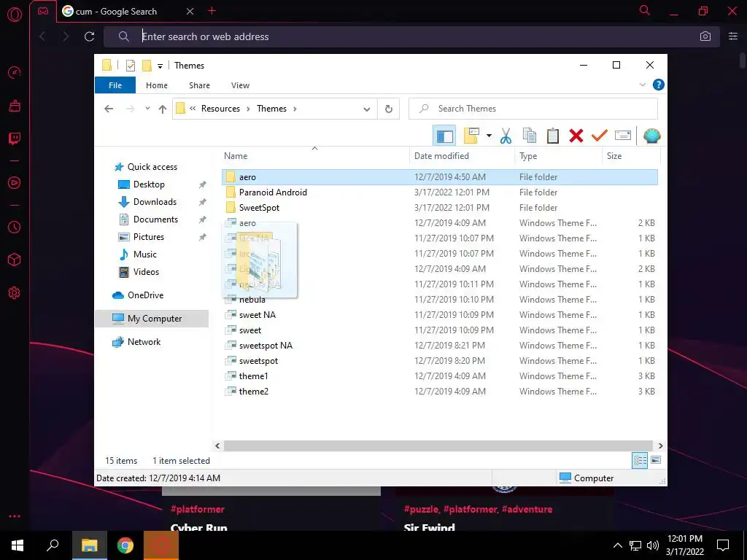Open Opera search-in-tabs magnifier icon
Image resolution: width=747 pixels, height=560 pixels.
645,10
